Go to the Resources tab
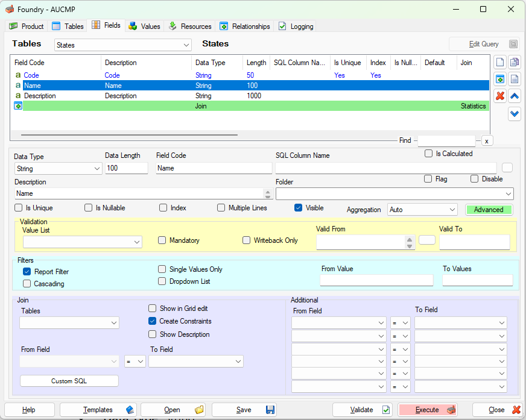 click(190, 26)
